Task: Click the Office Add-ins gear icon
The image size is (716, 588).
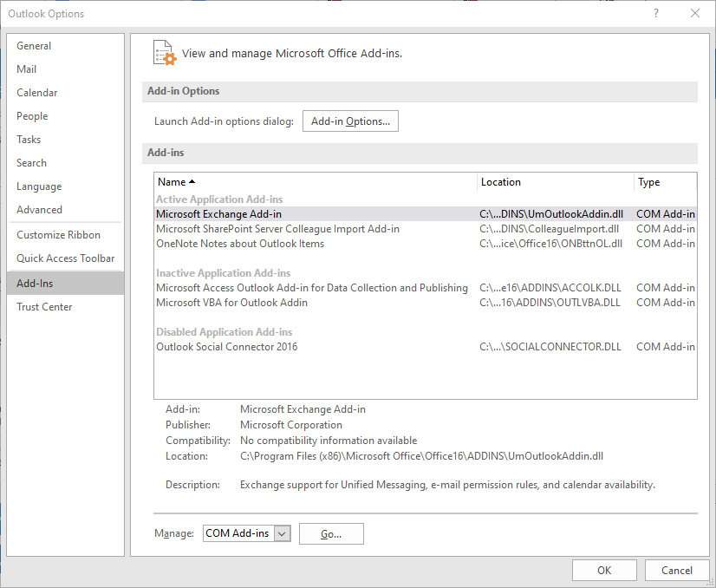Action: pyautogui.click(x=164, y=53)
